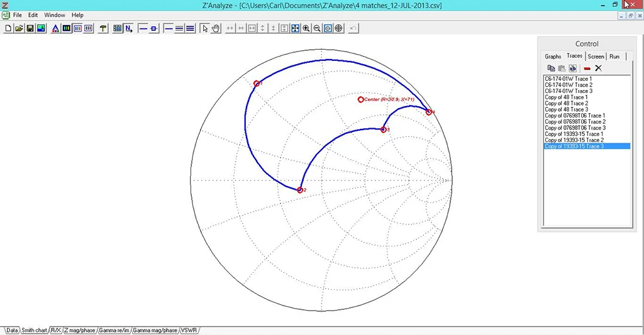Click the blue framed circle icon
Image resolution: width=644 pixels, height=335 pixels.
pos(328,28)
